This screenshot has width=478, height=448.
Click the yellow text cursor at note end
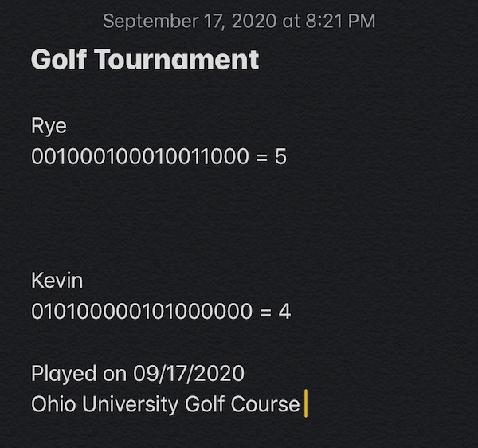[306, 403]
